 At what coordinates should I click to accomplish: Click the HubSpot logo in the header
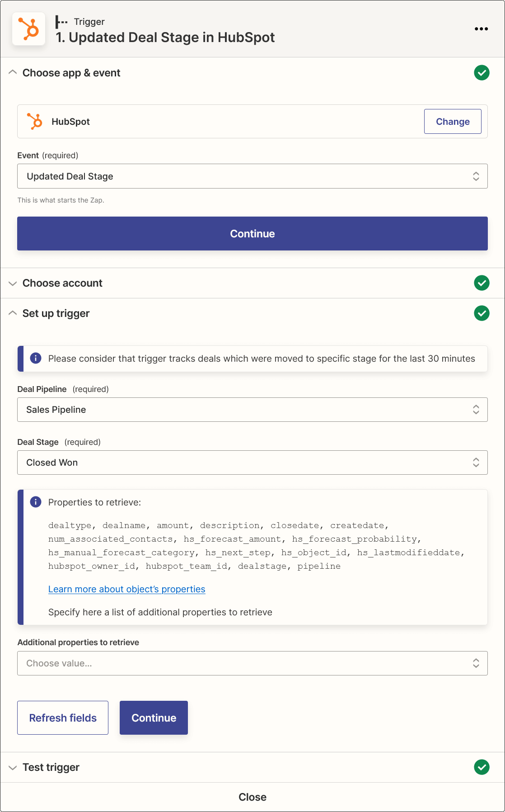tap(28, 29)
